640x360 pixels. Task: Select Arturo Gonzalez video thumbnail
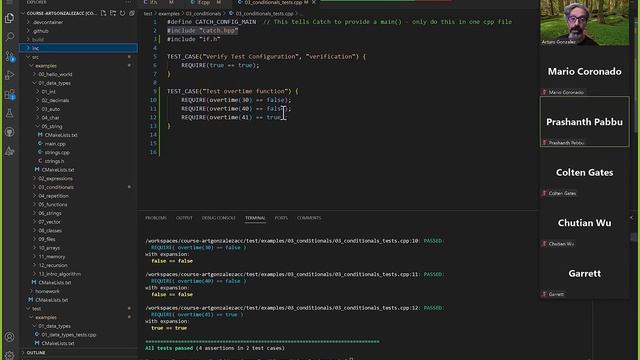point(584,22)
